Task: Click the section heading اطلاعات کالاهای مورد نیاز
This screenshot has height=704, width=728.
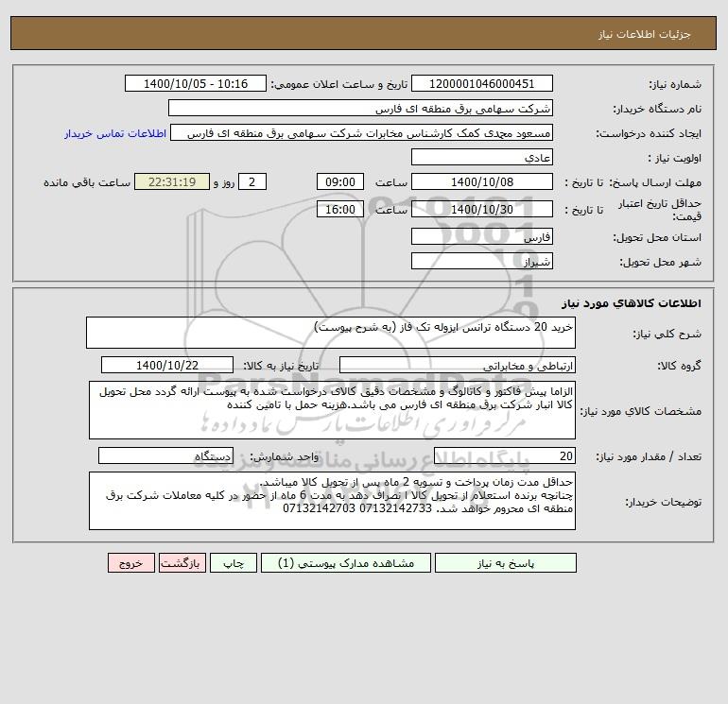Action: (x=632, y=303)
